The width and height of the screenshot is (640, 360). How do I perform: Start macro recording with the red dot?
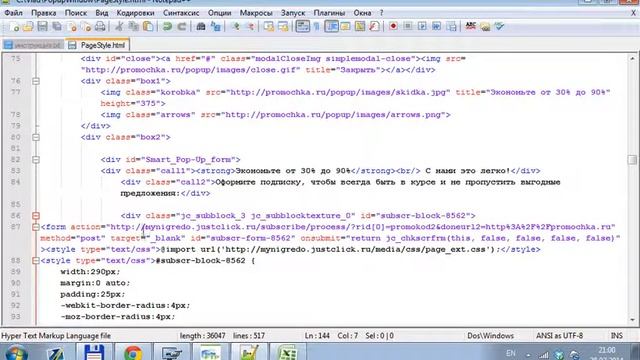pos(393,27)
